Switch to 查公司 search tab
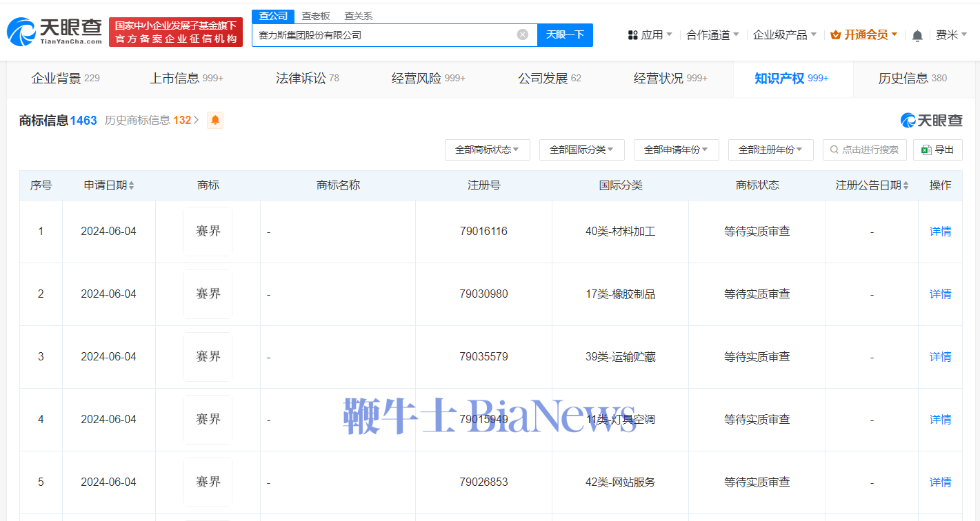 pyautogui.click(x=273, y=16)
